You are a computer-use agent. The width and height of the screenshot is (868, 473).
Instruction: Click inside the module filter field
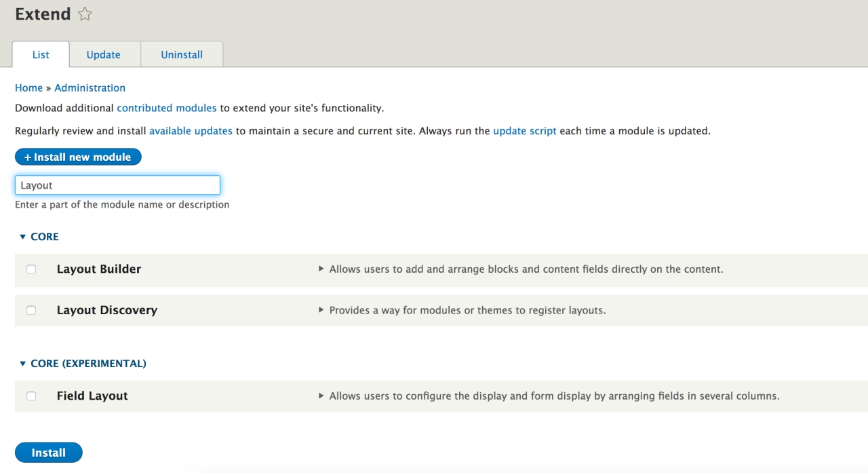[117, 185]
